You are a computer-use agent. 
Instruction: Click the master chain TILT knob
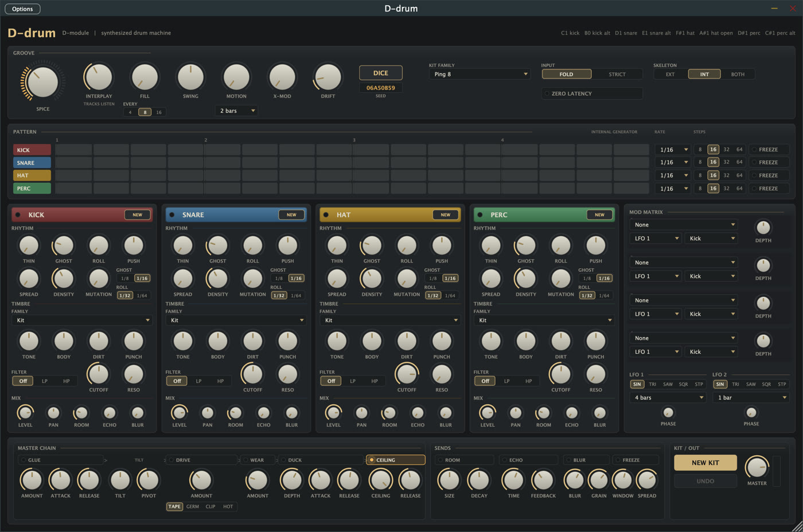[x=120, y=480]
